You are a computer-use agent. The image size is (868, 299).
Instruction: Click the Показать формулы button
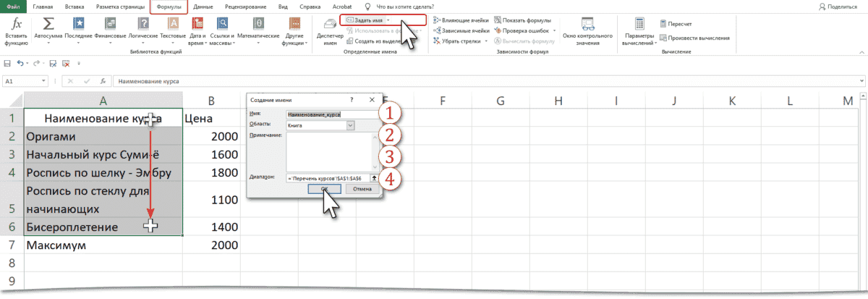(x=525, y=20)
